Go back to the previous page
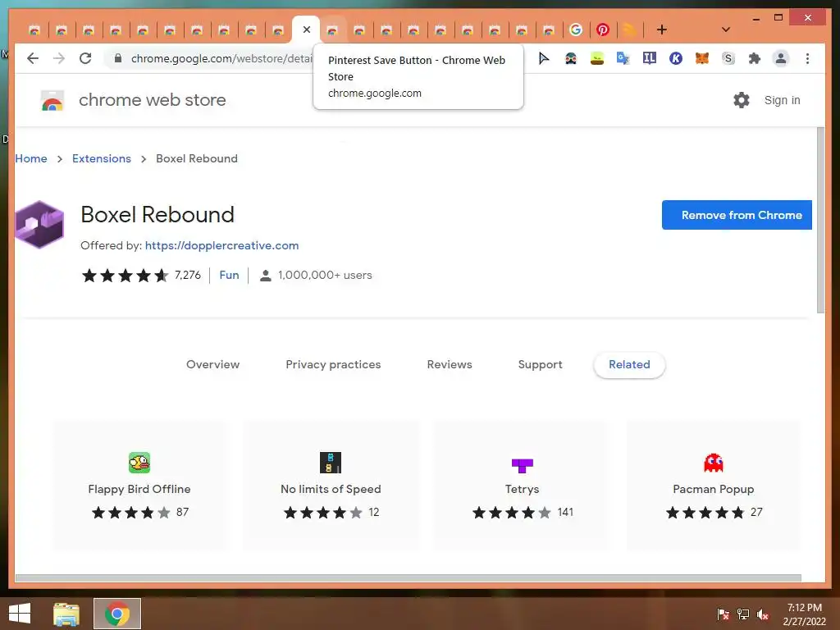The image size is (840, 630). 33,58
